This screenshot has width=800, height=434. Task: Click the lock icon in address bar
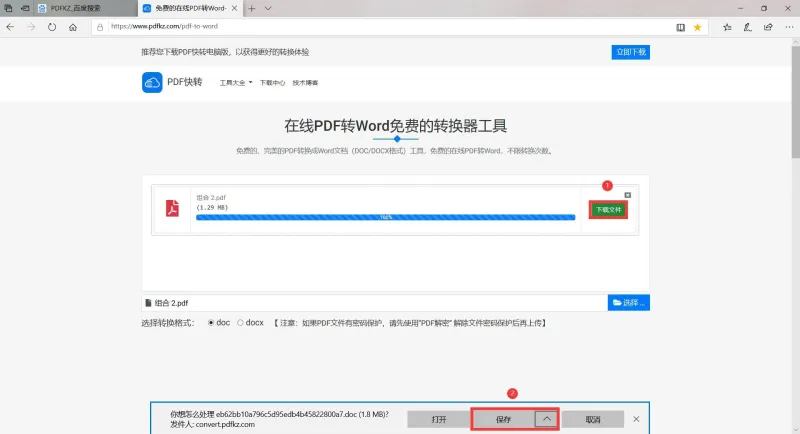(x=100, y=27)
